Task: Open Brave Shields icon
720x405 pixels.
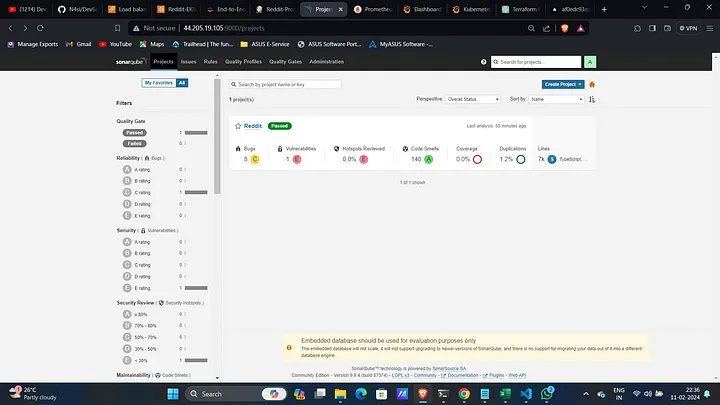Action: click(565, 28)
